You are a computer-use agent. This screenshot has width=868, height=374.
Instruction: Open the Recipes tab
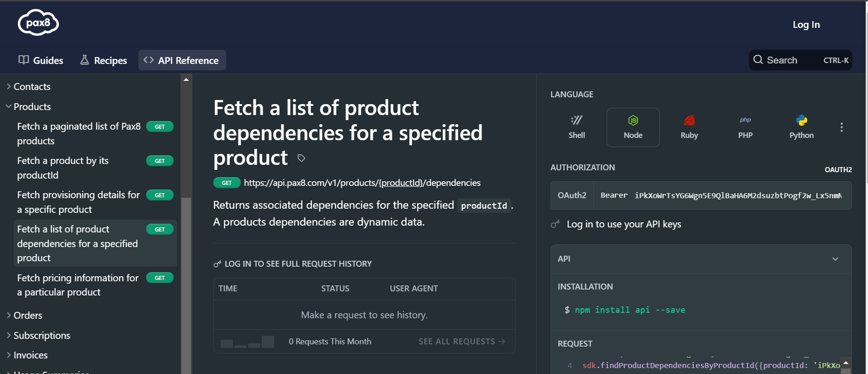tap(104, 60)
